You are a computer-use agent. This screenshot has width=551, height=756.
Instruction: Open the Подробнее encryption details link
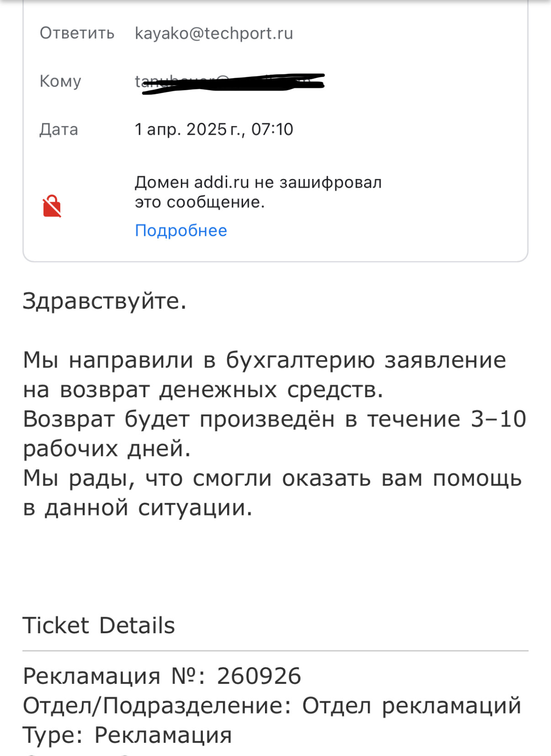click(181, 231)
